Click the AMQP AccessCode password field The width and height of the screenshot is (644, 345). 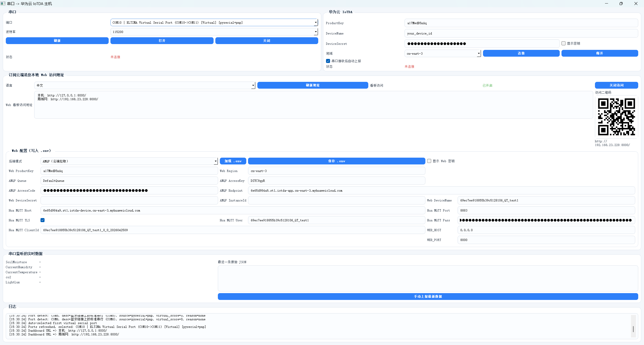click(x=129, y=190)
